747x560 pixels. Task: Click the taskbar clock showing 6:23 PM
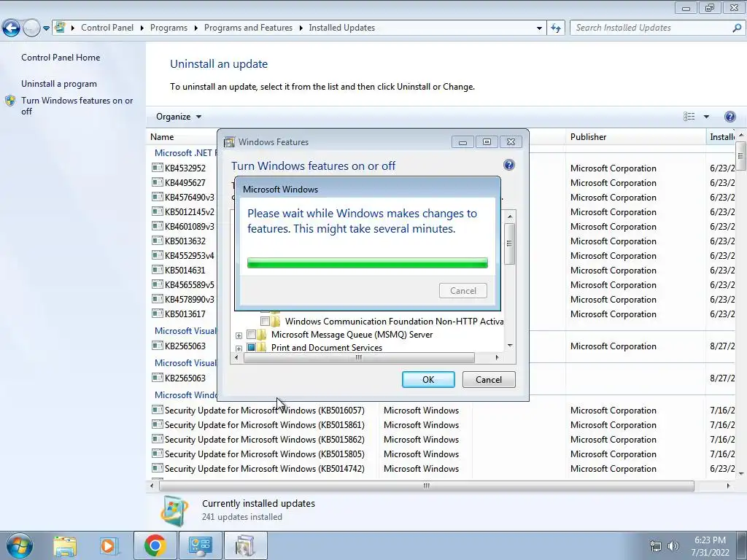click(x=710, y=546)
